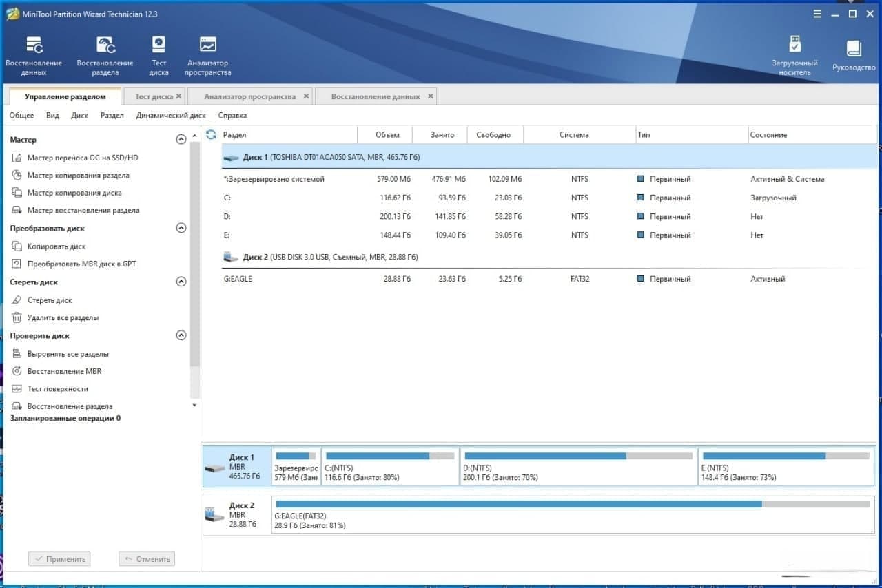Open the Общее menu

22,116
